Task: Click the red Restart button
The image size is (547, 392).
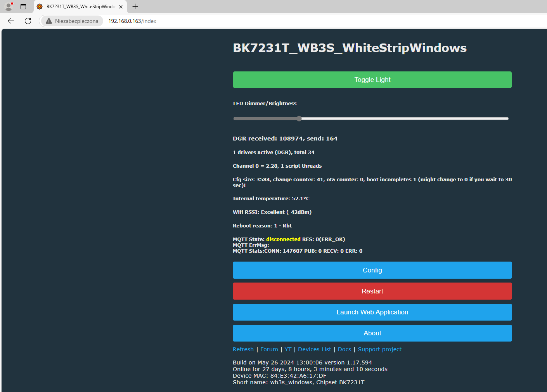Action: tap(372, 291)
